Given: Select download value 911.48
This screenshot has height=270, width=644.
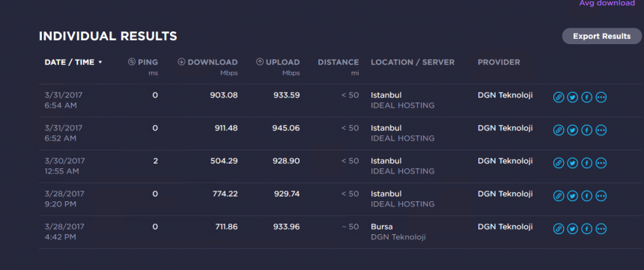Looking at the screenshot, I should click(x=226, y=128).
